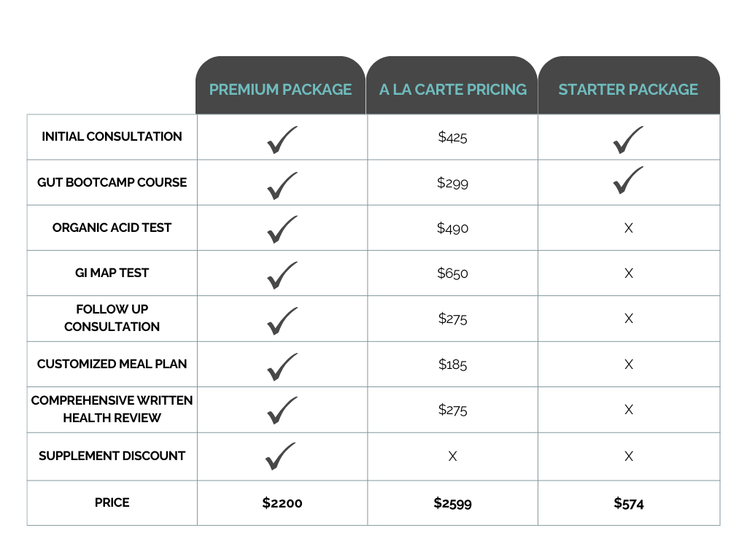Click the Premium checkmark for Organic Acid Test
This screenshot has height=560, width=747.
click(282, 230)
